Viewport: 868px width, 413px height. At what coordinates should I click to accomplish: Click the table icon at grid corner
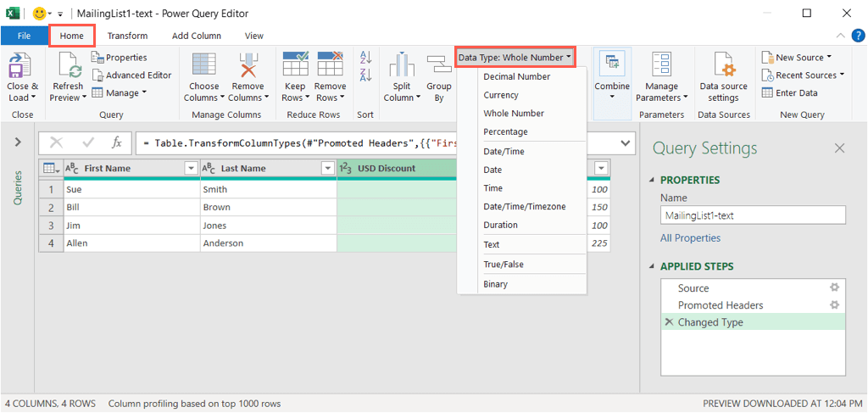click(50, 169)
